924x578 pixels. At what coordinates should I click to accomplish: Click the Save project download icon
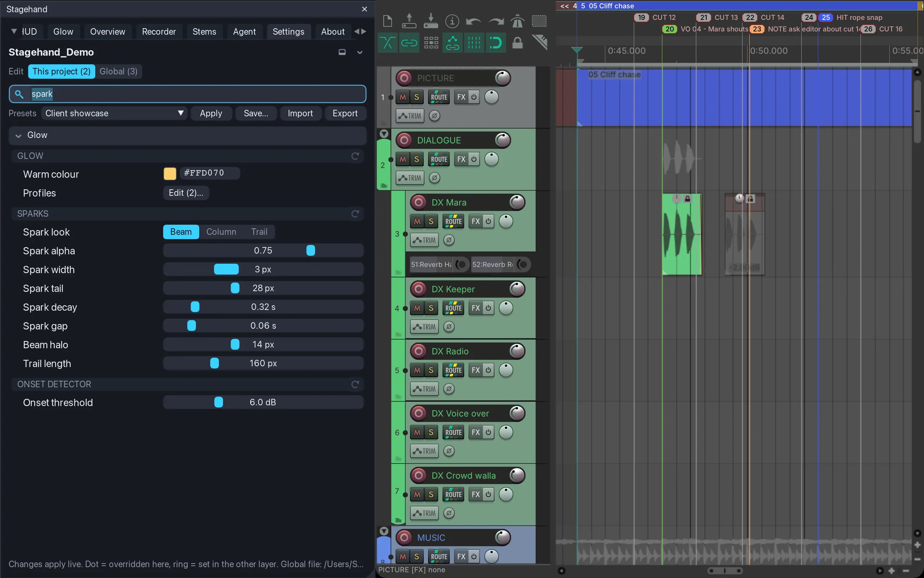click(431, 21)
